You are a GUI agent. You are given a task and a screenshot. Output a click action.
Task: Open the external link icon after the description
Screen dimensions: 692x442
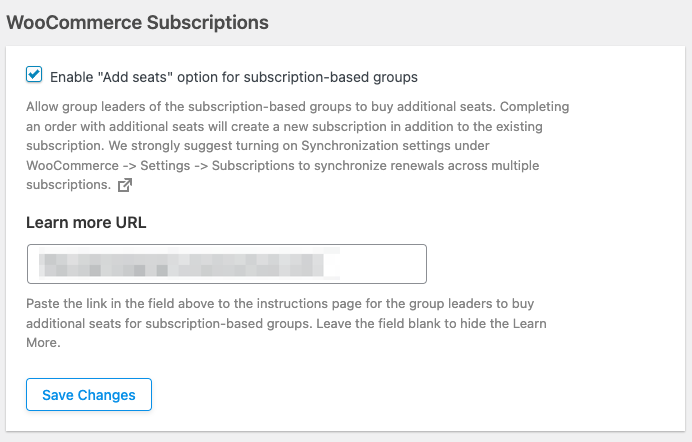(125, 185)
